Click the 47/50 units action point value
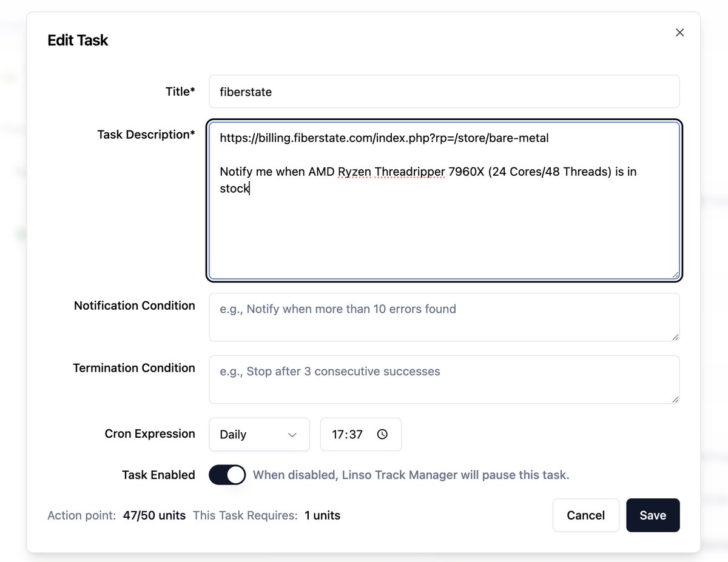 (154, 516)
